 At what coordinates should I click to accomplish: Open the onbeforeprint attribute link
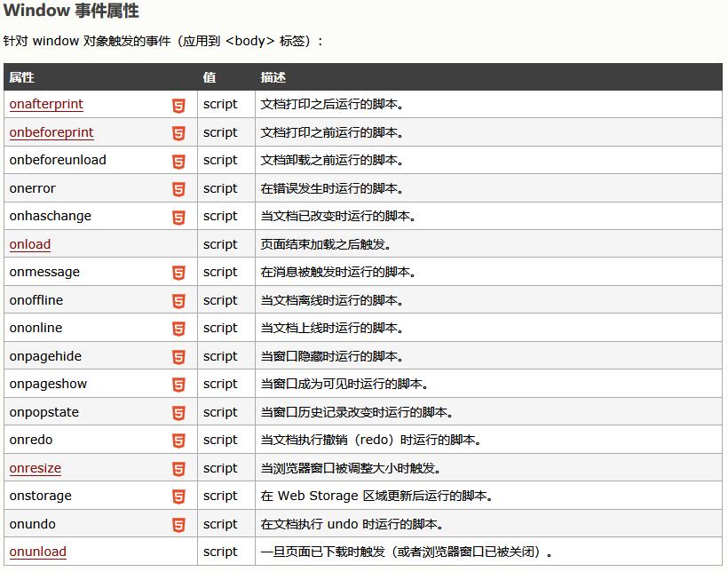(51, 132)
